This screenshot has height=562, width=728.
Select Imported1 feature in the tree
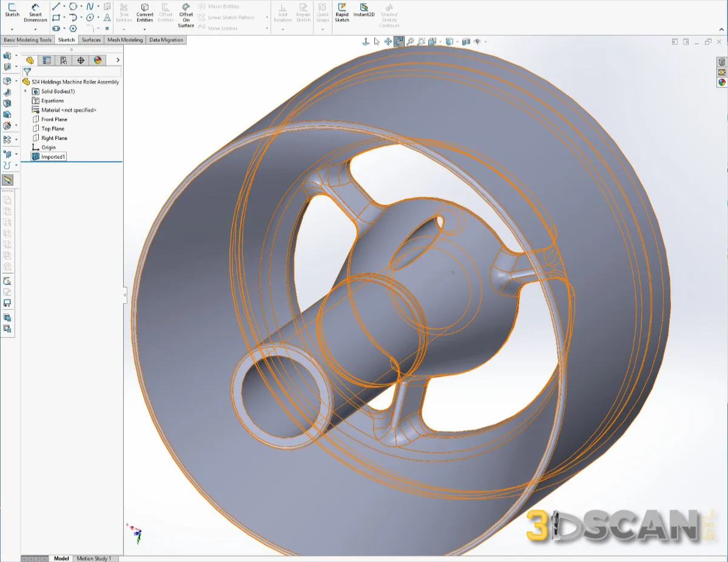53,156
